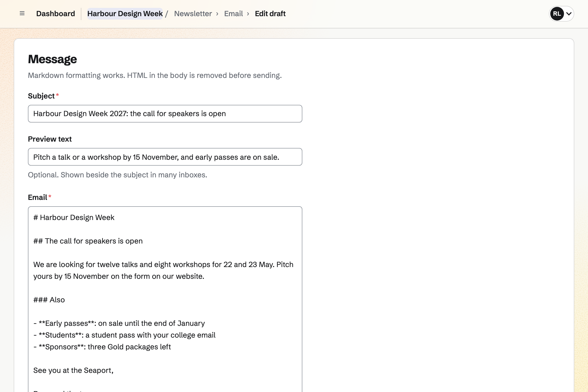Click the '# Harbour Design Week' line
Image resolution: width=588 pixels, height=392 pixels.
click(x=74, y=218)
